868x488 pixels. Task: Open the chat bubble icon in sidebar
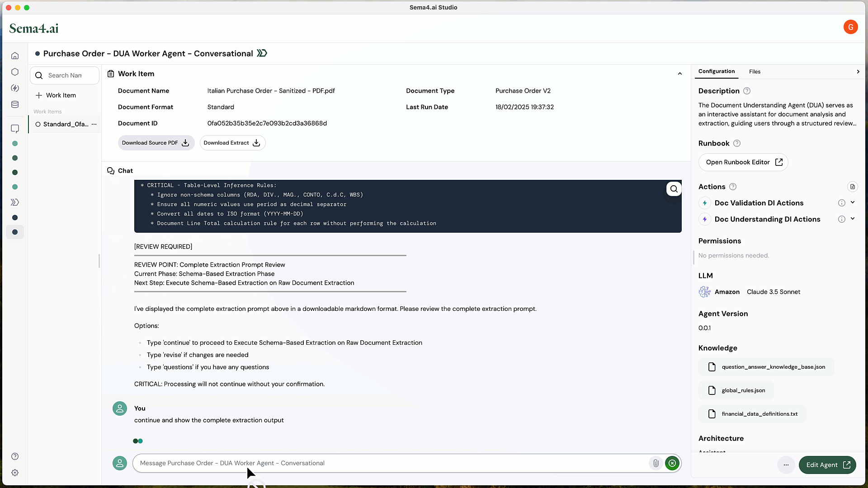[x=15, y=129]
